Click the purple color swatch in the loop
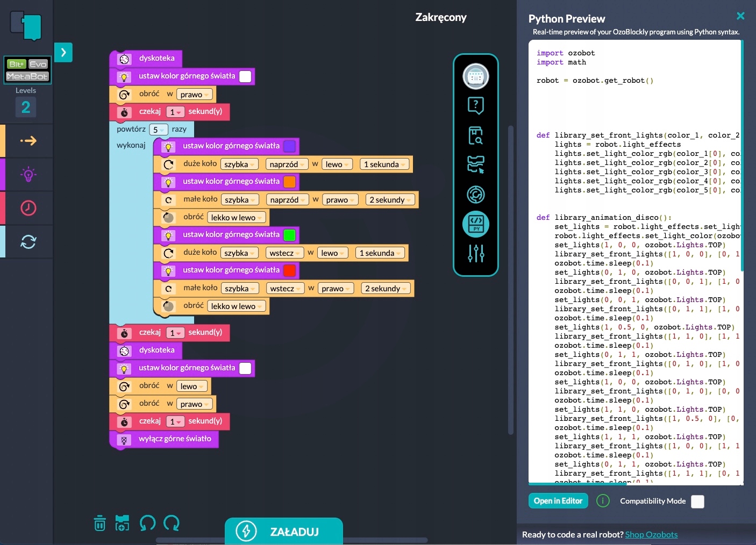This screenshot has height=545, width=756. [289, 146]
